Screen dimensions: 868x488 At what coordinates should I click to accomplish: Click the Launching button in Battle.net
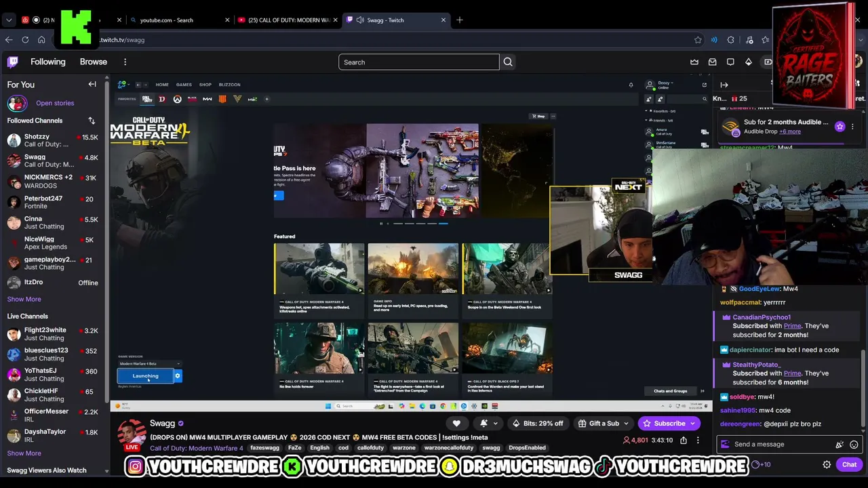145,375
